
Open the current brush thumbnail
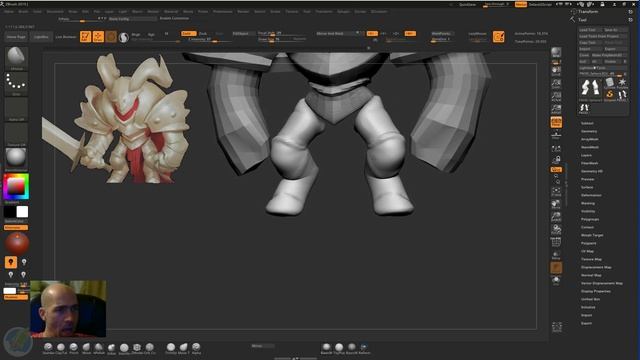coord(16,58)
